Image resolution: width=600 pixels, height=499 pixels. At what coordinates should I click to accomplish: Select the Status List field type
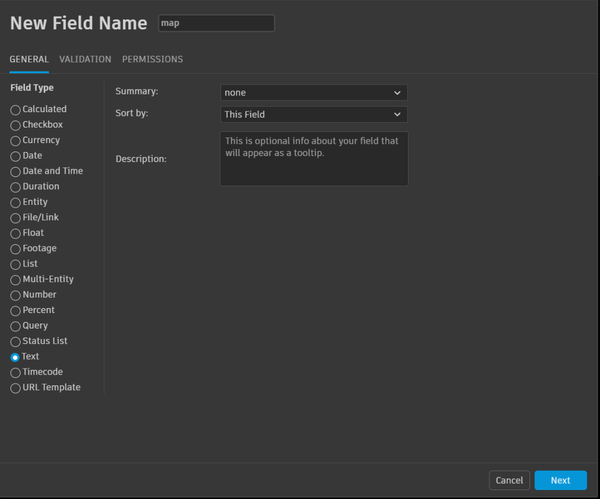tap(15, 342)
